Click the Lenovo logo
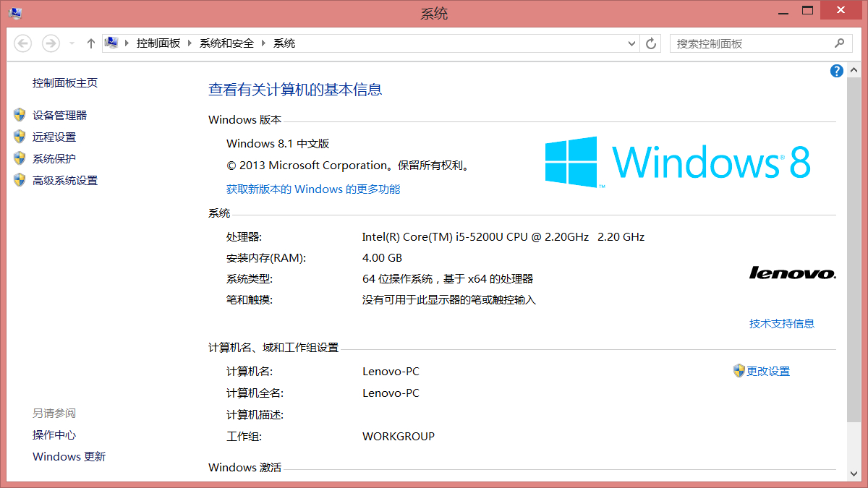 (793, 273)
